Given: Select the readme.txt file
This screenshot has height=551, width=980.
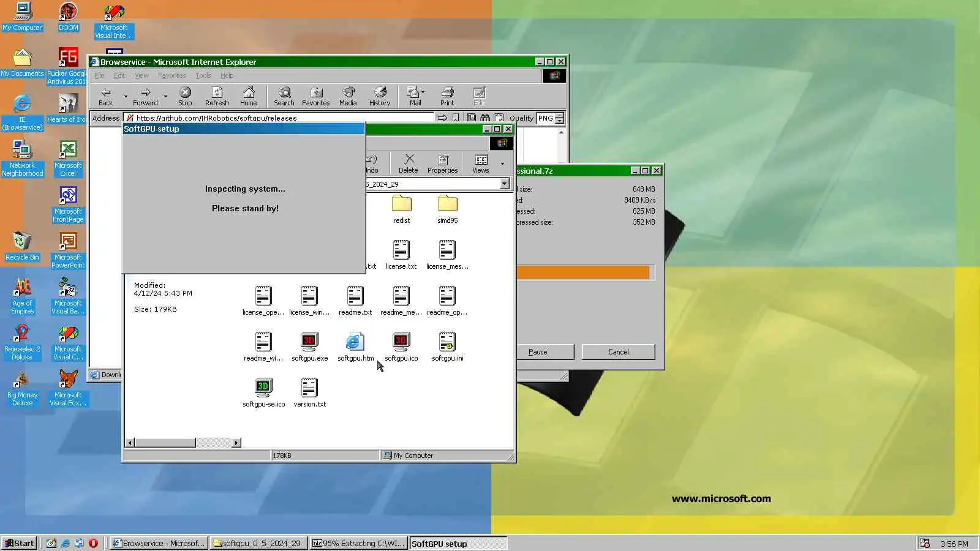Looking at the screenshot, I should point(355,301).
